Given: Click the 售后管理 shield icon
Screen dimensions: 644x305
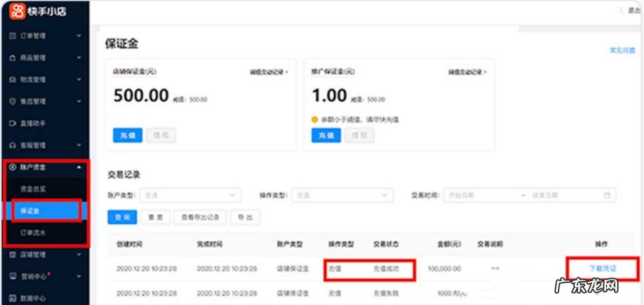Looking at the screenshot, I should point(13,101).
